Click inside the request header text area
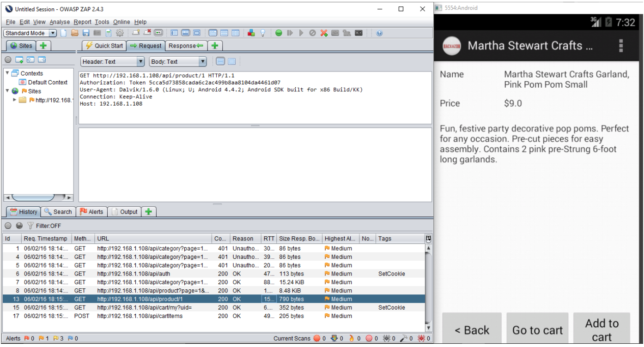This screenshot has width=644, height=347. tap(255, 98)
